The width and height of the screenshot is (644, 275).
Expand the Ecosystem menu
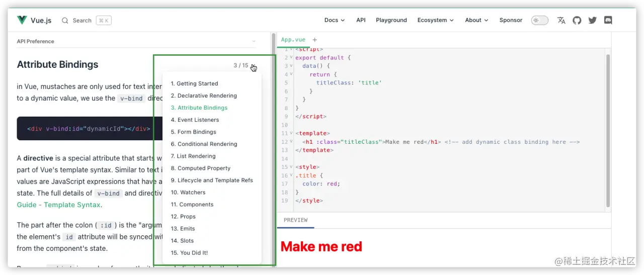[435, 20]
